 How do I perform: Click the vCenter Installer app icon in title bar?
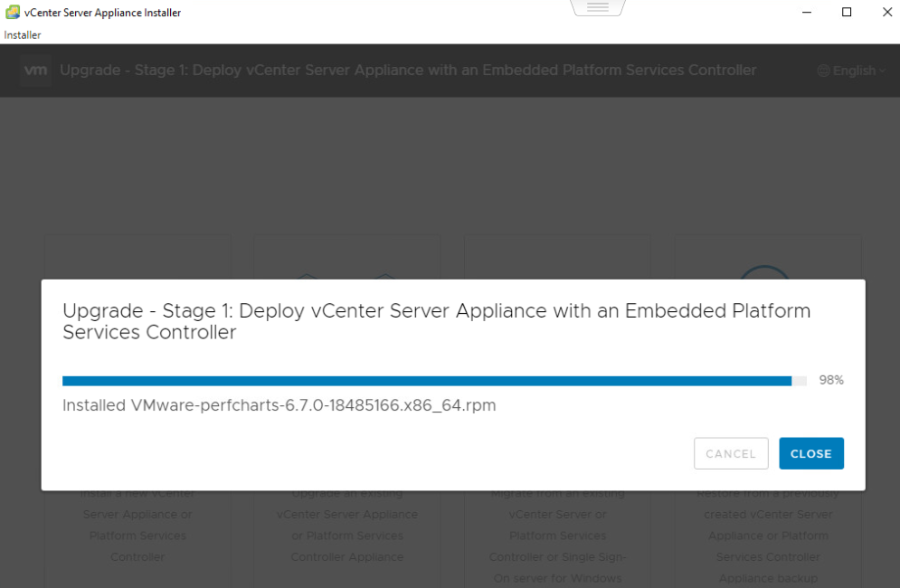click(x=13, y=12)
